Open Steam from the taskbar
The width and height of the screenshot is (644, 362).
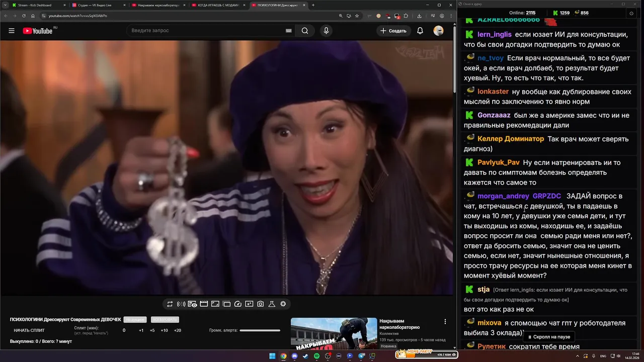[305, 356]
